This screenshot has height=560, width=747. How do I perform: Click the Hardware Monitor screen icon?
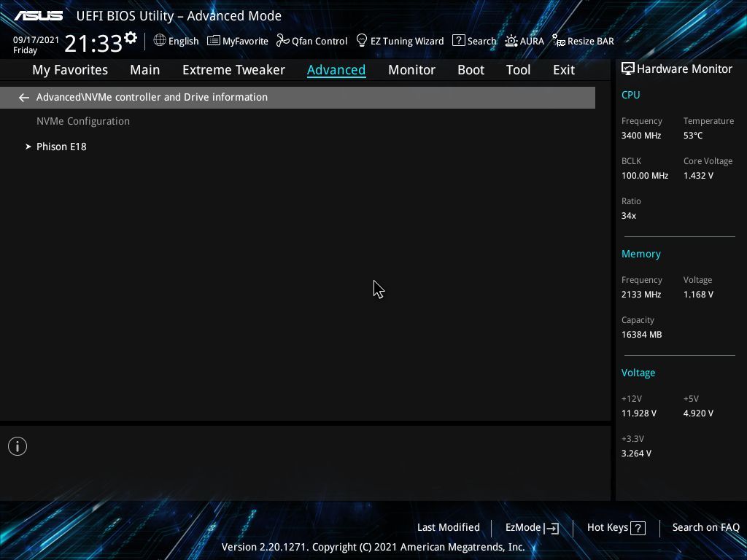pyautogui.click(x=628, y=69)
